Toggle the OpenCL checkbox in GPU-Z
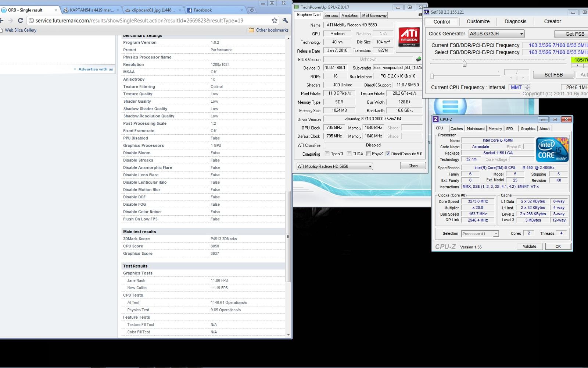This screenshot has height=368, width=588. [x=327, y=154]
